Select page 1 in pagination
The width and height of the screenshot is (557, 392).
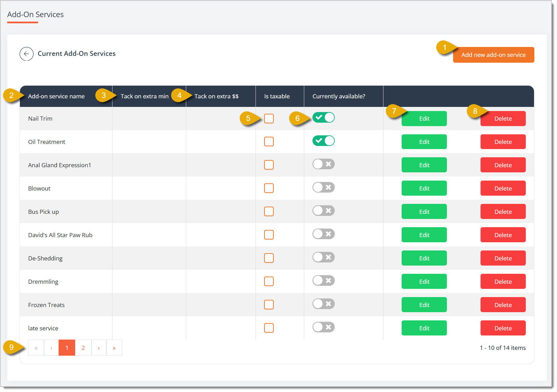[x=67, y=348]
